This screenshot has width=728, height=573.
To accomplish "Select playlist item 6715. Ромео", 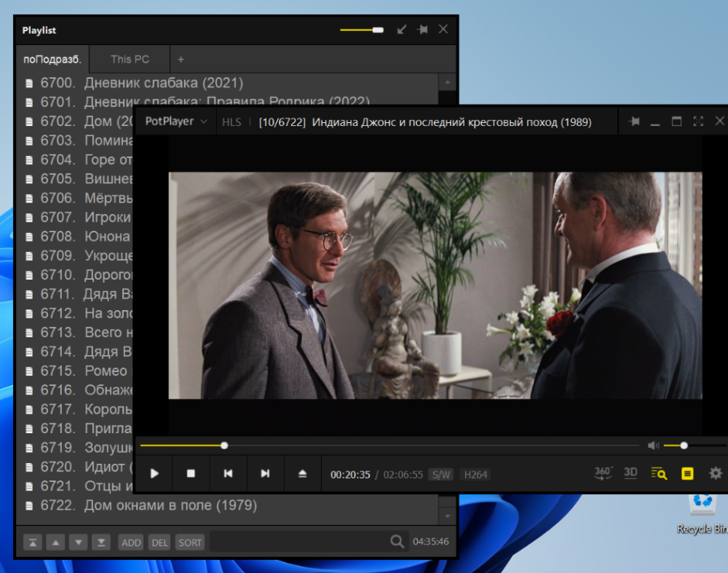I will (x=78, y=371).
